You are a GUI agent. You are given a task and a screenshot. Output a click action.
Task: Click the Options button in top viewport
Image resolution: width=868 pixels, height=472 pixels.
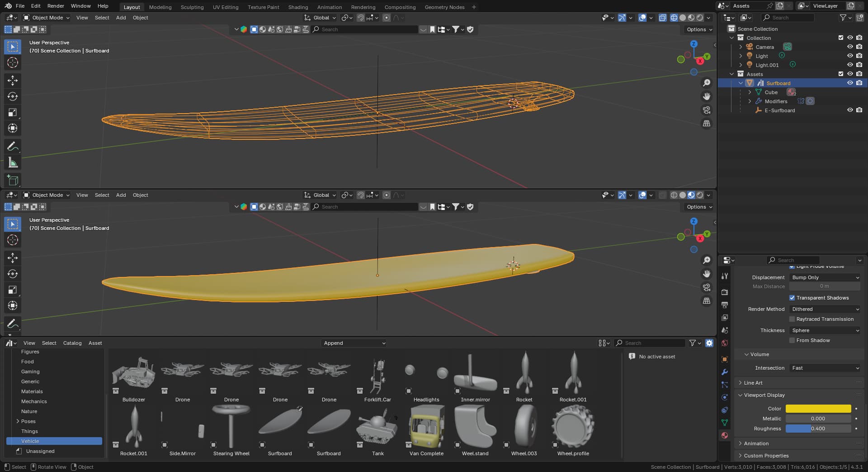tap(699, 29)
